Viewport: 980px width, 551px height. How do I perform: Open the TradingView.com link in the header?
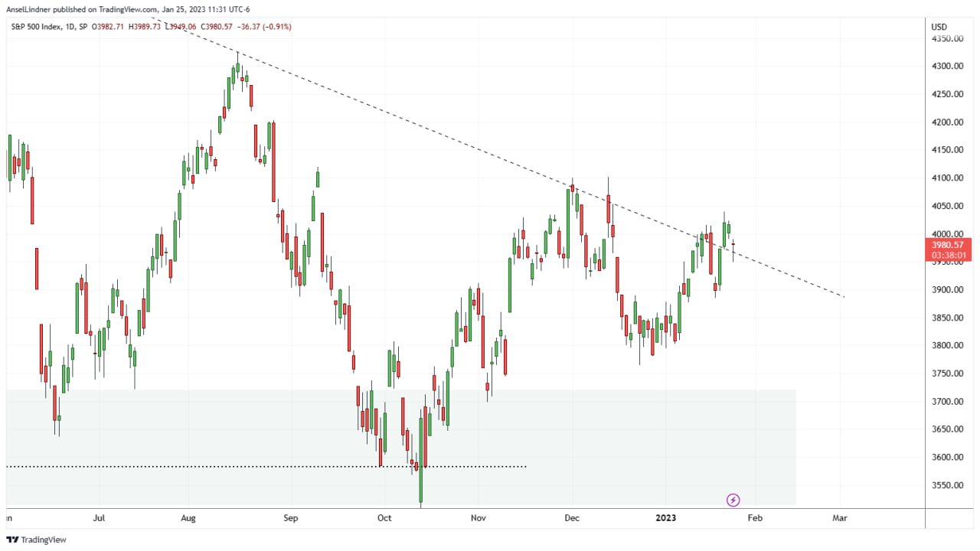(x=126, y=10)
